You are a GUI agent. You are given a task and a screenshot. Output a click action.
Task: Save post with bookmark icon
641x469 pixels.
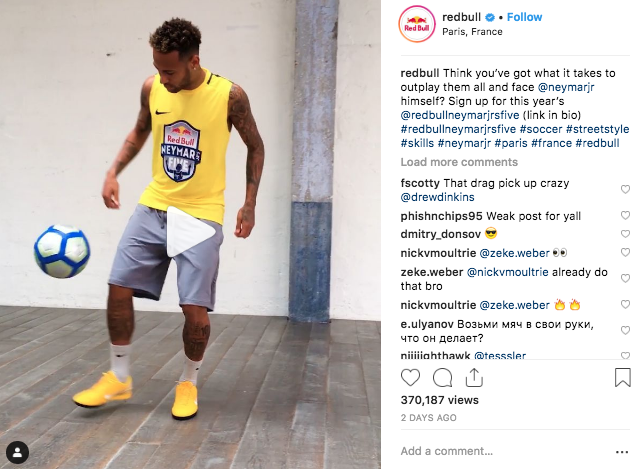tap(623, 377)
